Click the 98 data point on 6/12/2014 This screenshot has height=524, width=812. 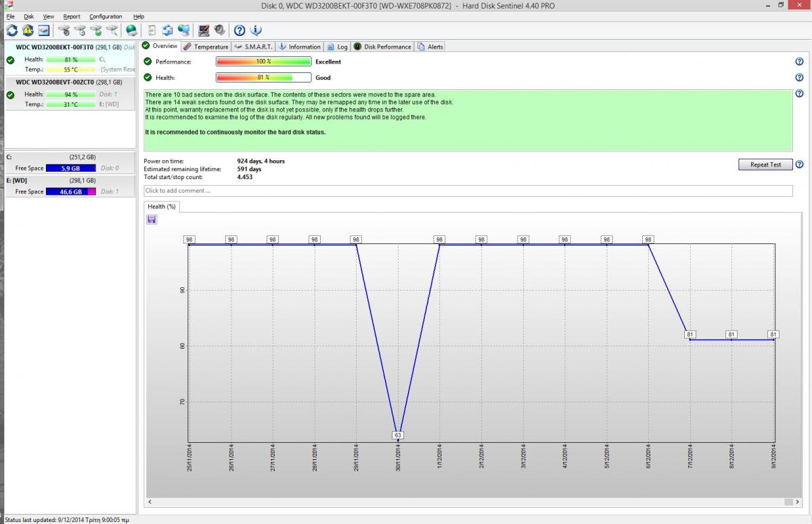tap(648, 239)
